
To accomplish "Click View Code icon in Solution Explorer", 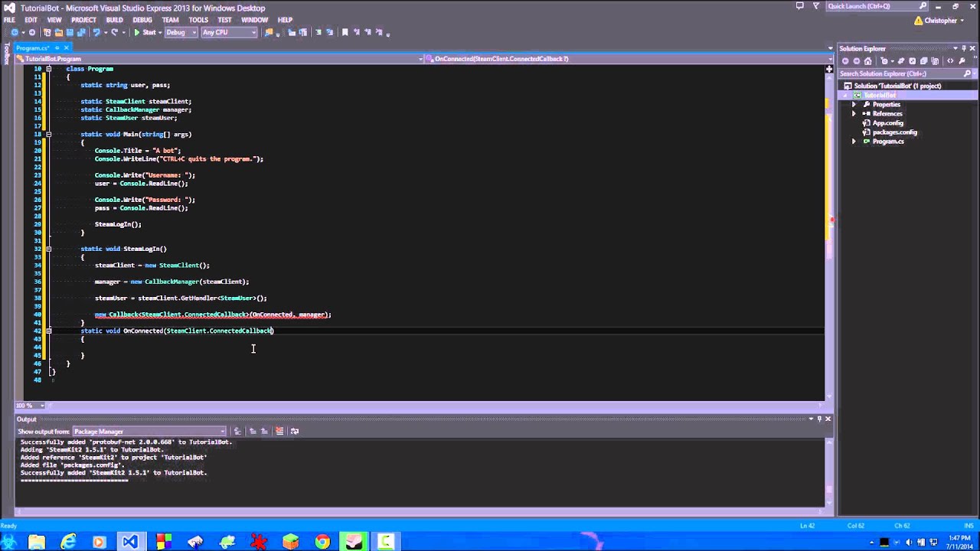I will point(950,61).
